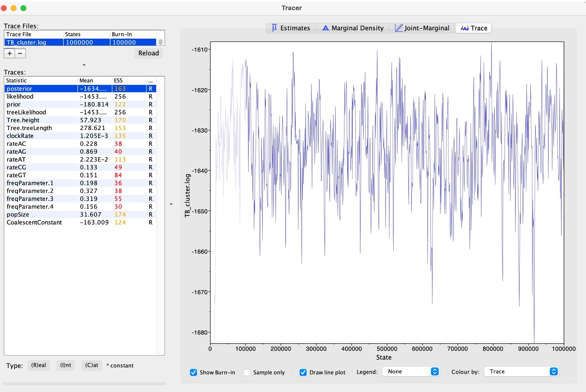Click the Joint-Marginal scatter plot icon
This screenshot has width=586, height=392.
(398, 28)
